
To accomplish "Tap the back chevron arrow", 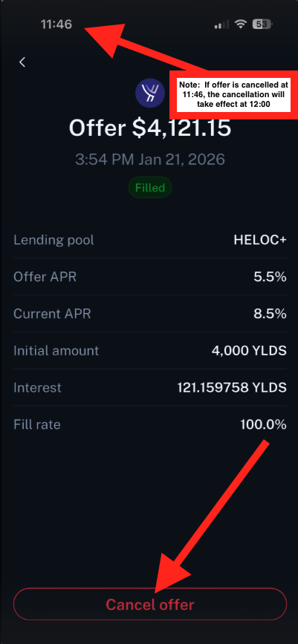I will point(22,62).
